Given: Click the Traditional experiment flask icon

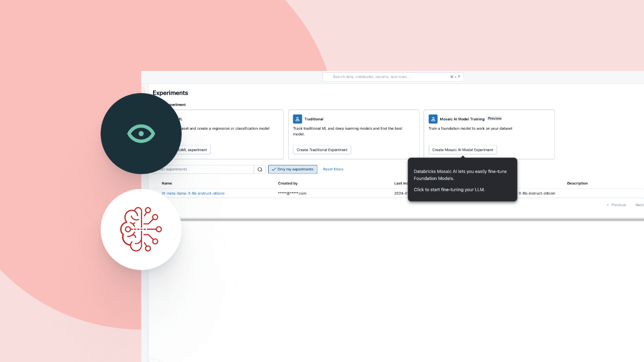Looking at the screenshot, I should click(297, 119).
